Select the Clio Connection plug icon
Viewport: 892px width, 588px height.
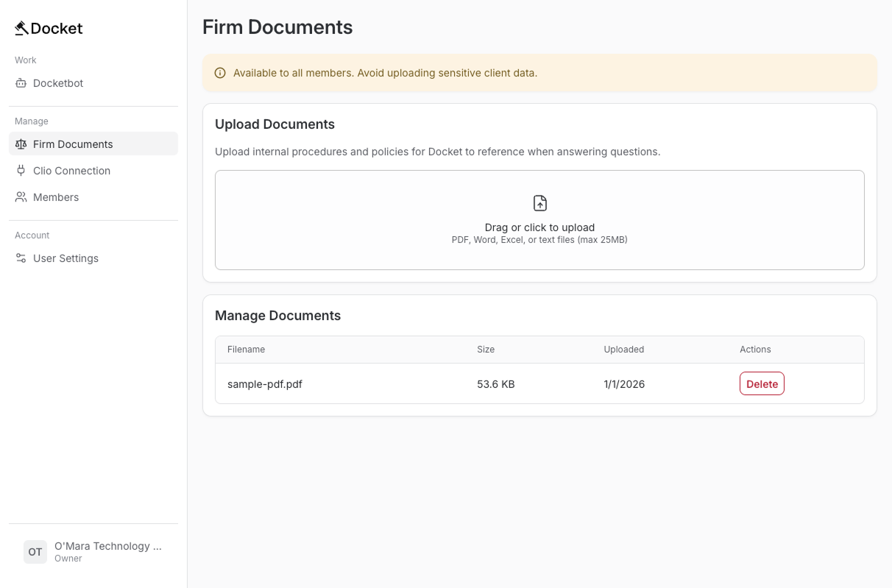21,170
